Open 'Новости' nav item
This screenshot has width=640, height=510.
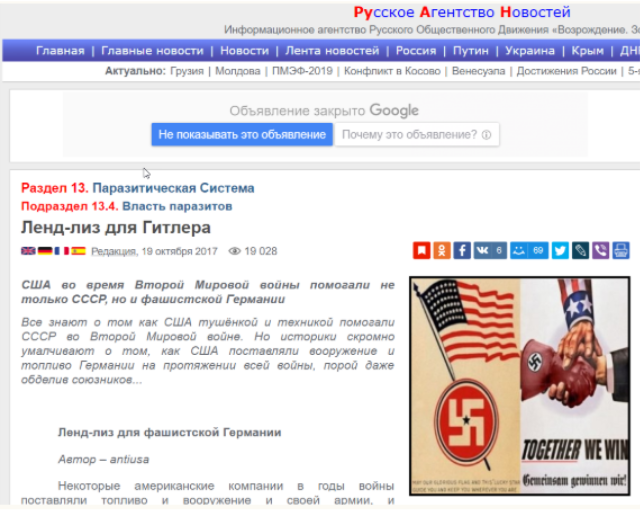244,51
